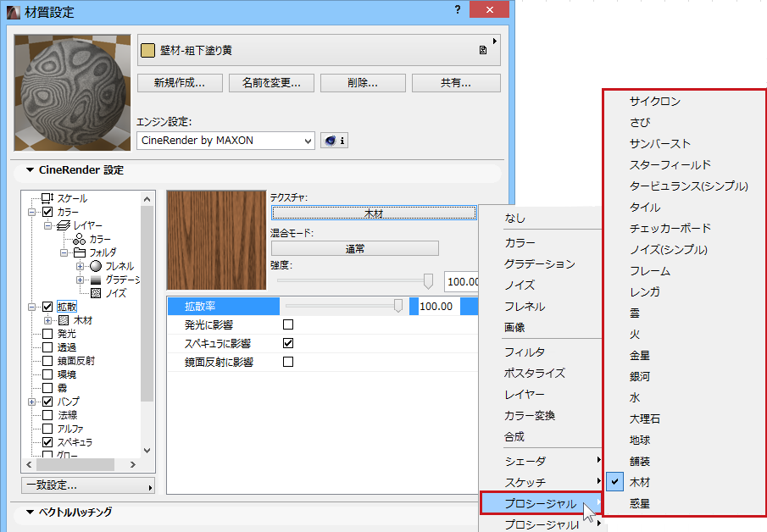Viewport: 767px width, 532px height.
Task: Expand the 木材 tree node
Action: [48, 321]
